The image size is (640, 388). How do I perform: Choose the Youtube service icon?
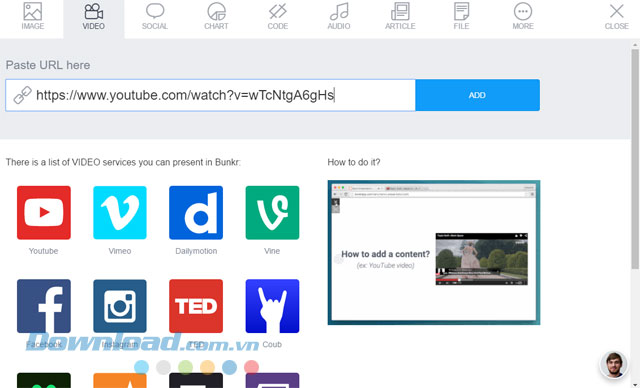coord(44,213)
